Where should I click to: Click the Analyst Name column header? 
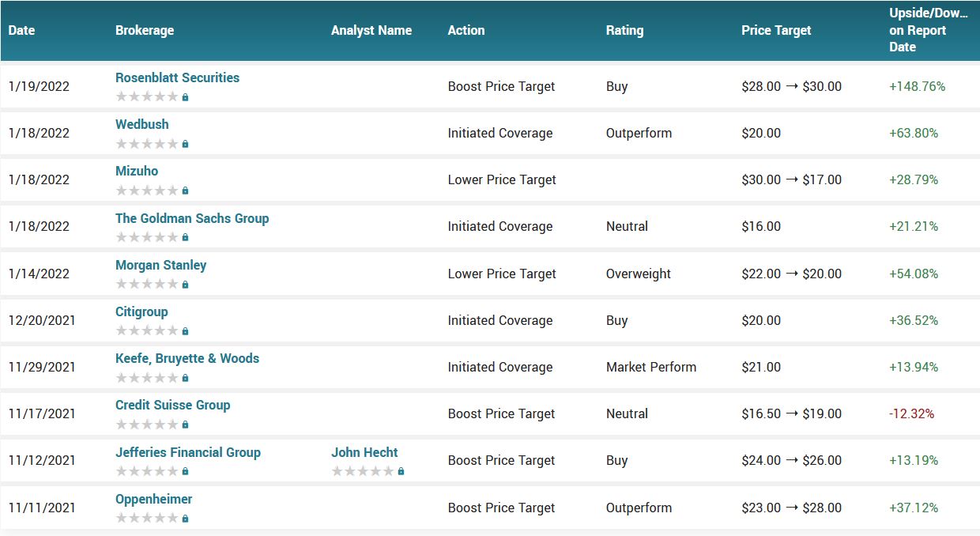[371, 30]
